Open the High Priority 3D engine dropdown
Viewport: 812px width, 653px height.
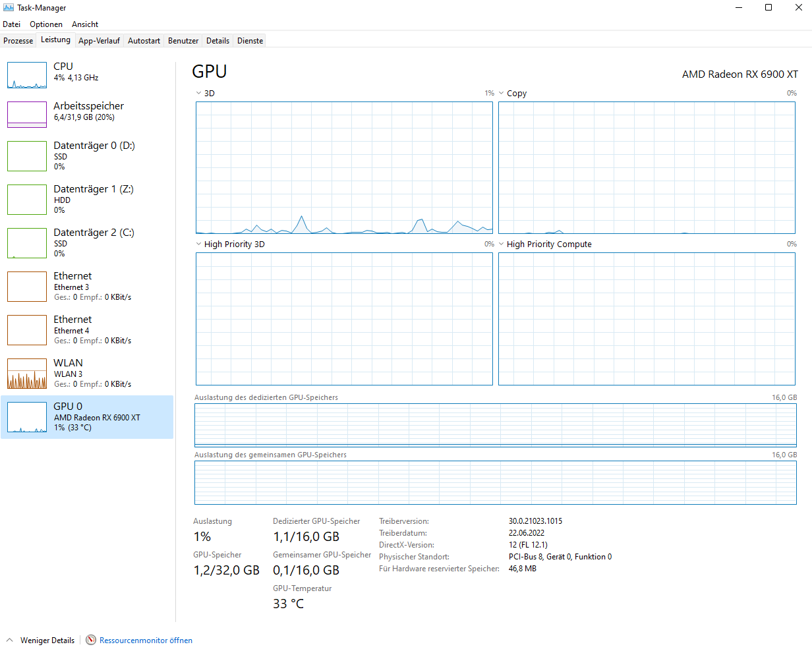(x=197, y=244)
